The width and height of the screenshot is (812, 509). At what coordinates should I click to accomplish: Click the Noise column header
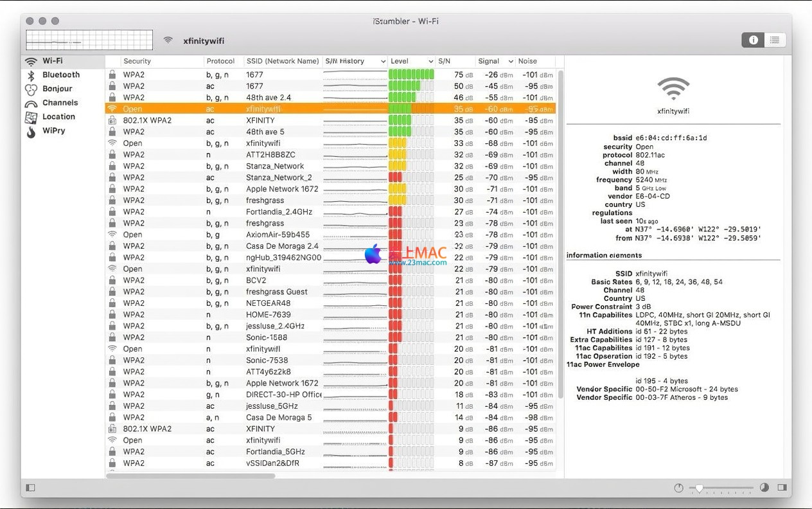tap(527, 62)
